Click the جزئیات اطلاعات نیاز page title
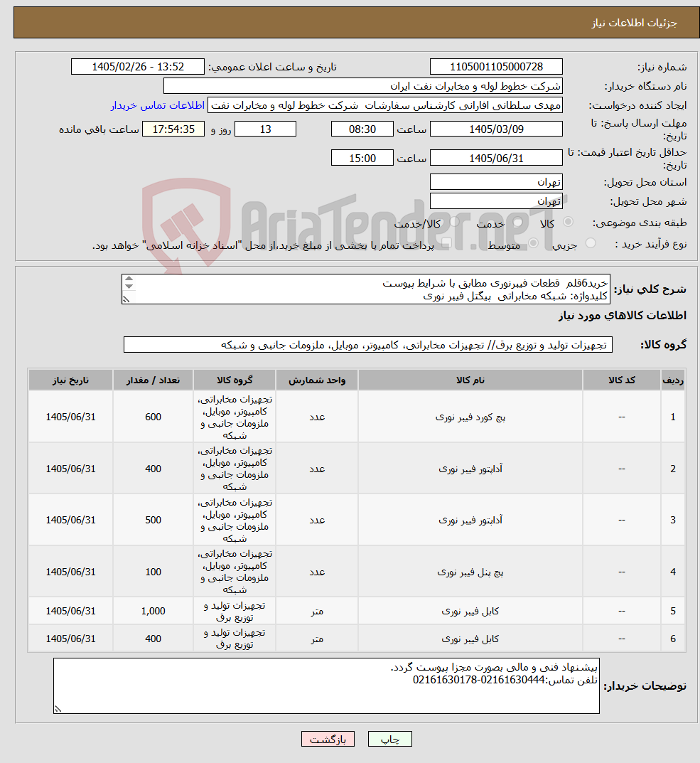 634,23
